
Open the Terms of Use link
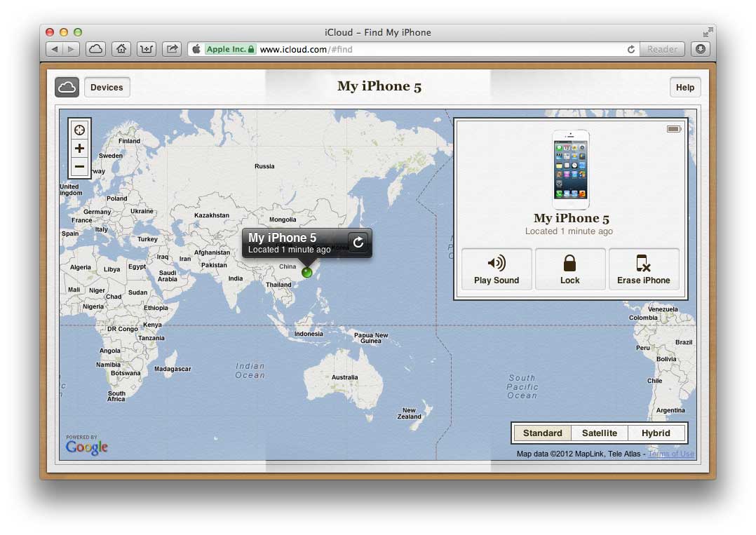pos(670,454)
